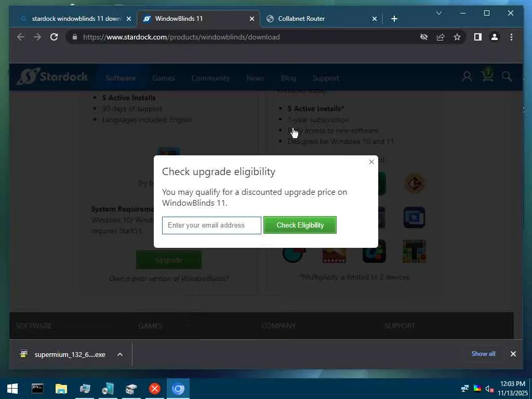Go forward to the next page
The image size is (532, 399).
[37, 37]
